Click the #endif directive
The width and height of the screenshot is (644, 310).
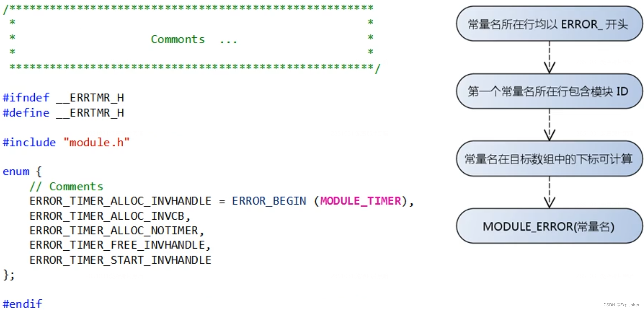(23, 304)
